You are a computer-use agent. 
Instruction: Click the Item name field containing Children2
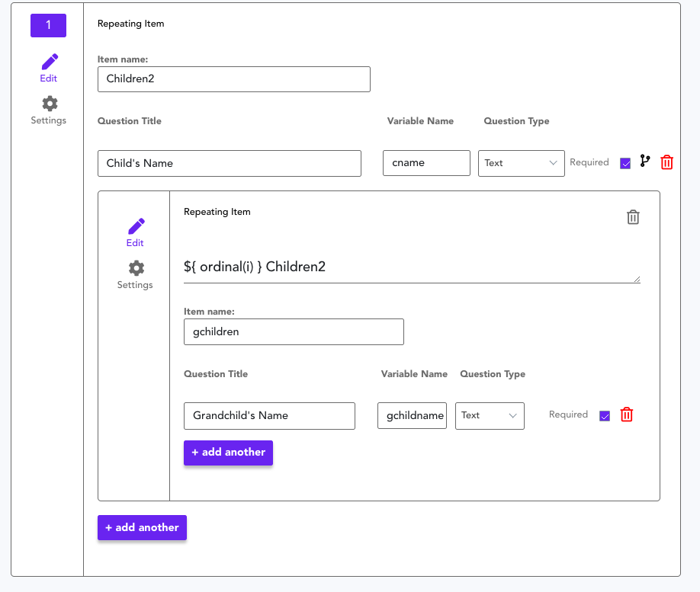(234, 79)
